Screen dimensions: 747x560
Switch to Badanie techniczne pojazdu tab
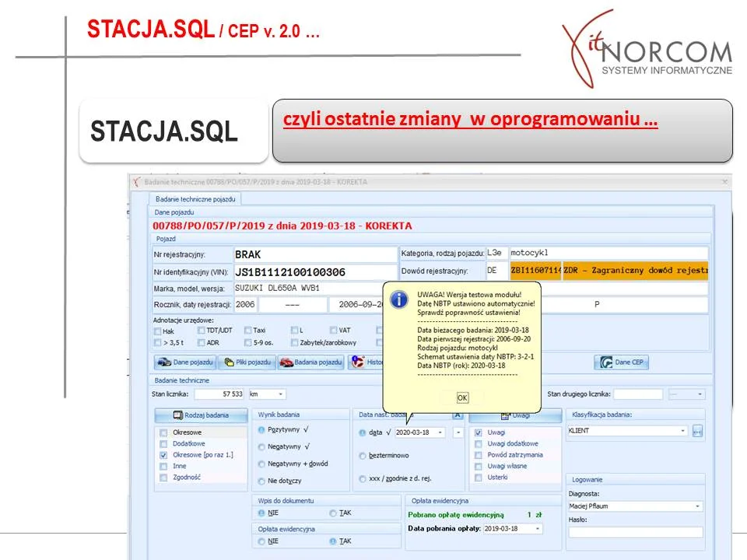[195, 199]
